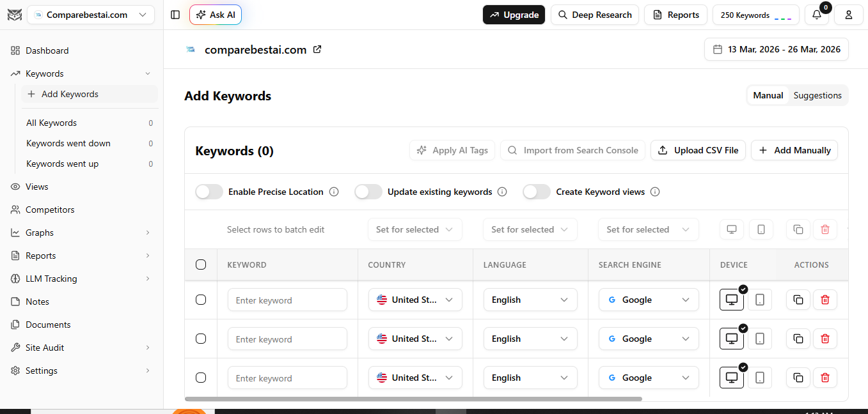Open third row Google search engine dropdown
Viewport: 868px width, 414px height.
pos(649,378)
